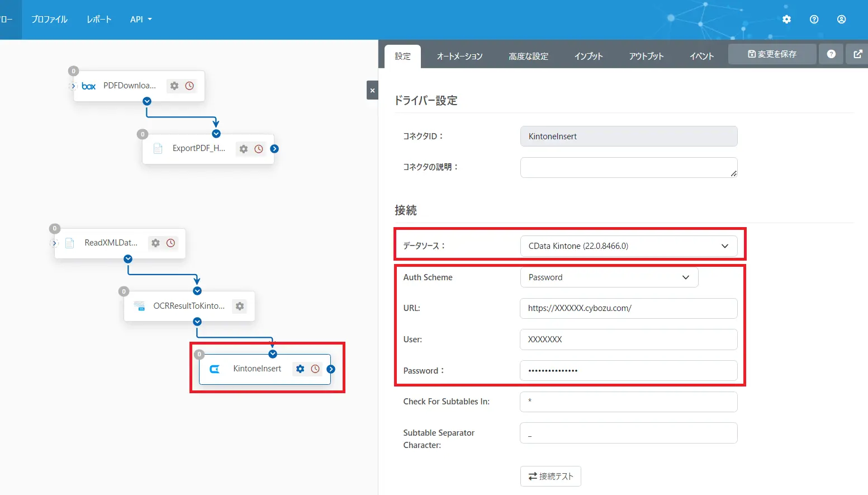Open settings gear on PDFDownload connector
The image size is (868, 495).
(174, 86)
